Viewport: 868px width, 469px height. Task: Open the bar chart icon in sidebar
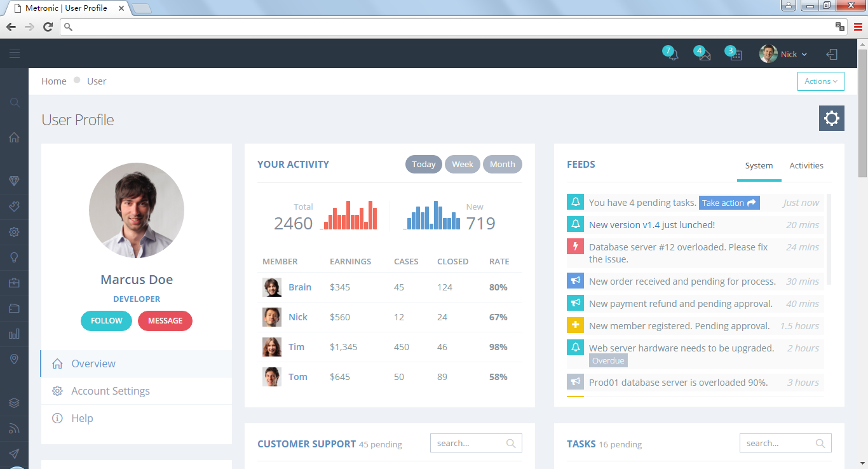[x=14, y=334]
